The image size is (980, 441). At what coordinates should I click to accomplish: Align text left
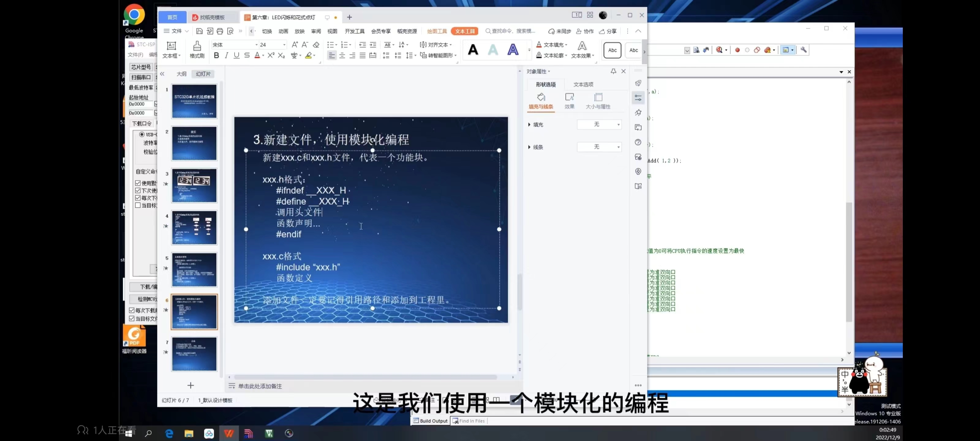pos(332,55)
